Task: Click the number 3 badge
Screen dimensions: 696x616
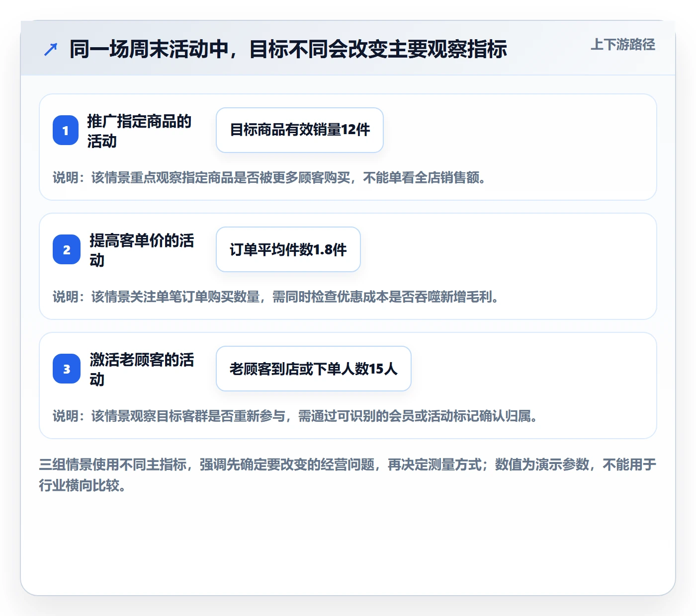Action: pos(67,369)
